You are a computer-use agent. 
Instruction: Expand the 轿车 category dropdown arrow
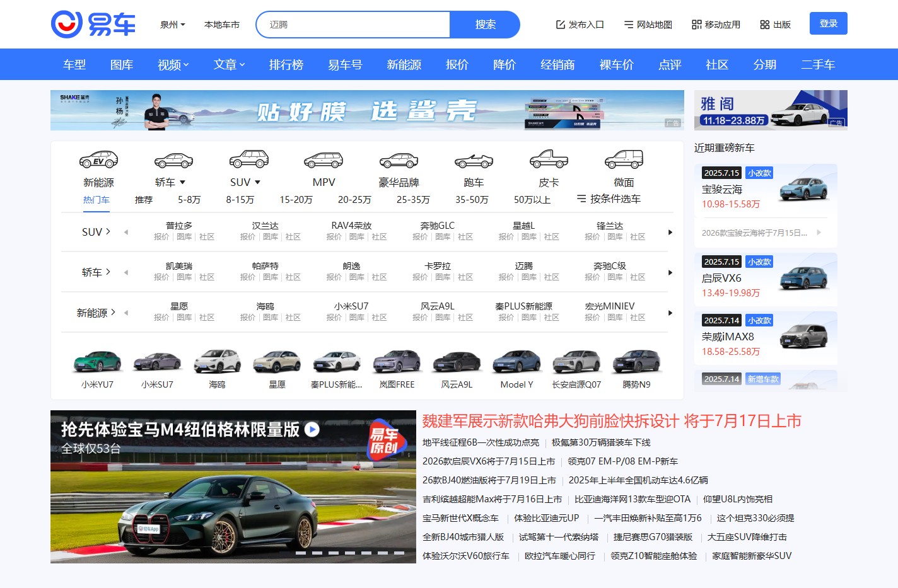[182, 182]
